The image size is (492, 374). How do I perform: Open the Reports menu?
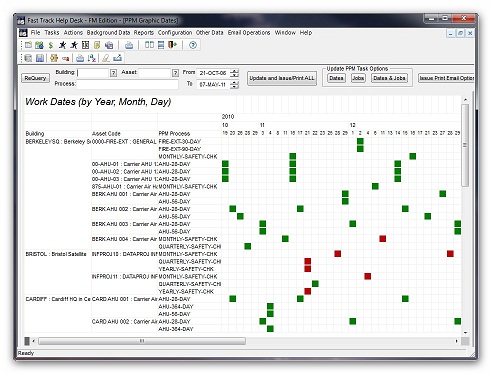point(144,33)
